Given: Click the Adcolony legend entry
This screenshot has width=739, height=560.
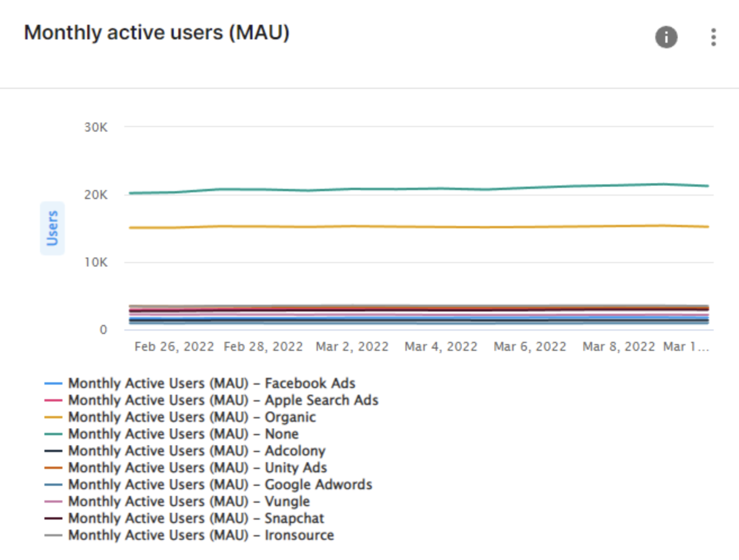Looking at the screenshot, I should 197,451.
